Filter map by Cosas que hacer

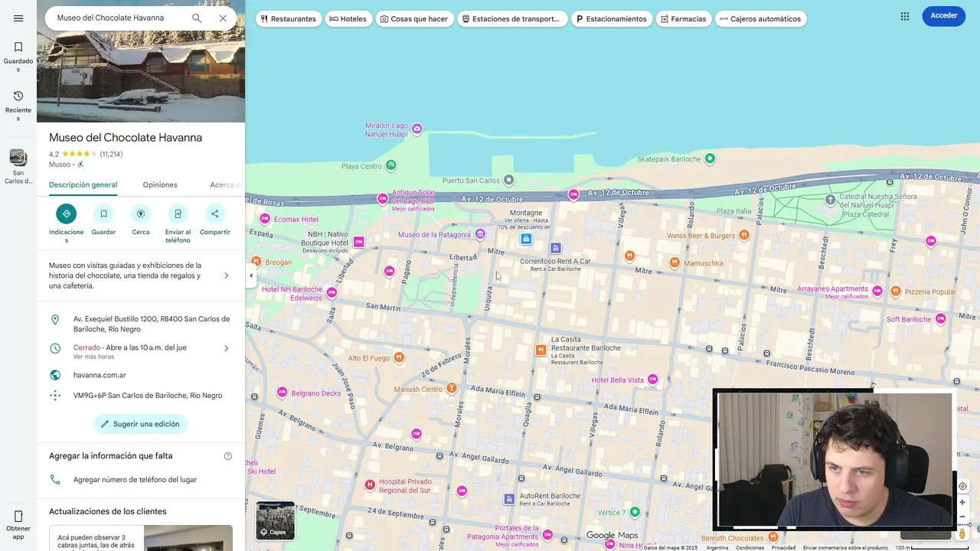point(414,18)
